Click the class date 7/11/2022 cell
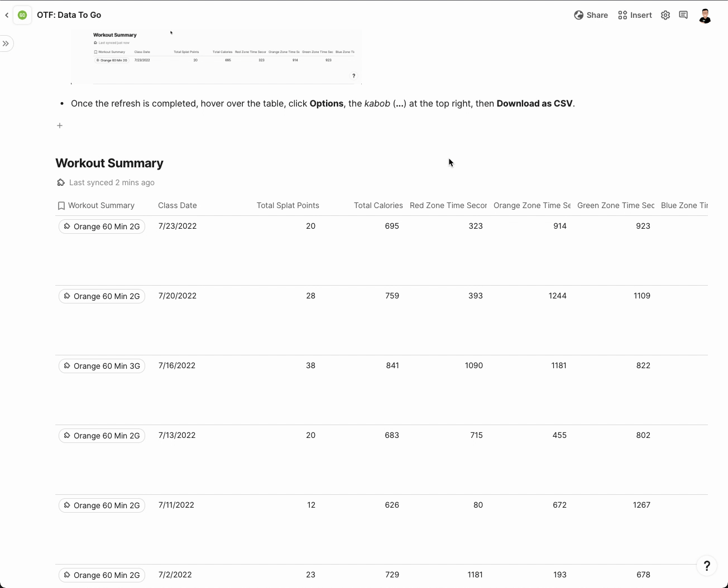The width and height of the screenshot is (728, 588). coord(176,505)
